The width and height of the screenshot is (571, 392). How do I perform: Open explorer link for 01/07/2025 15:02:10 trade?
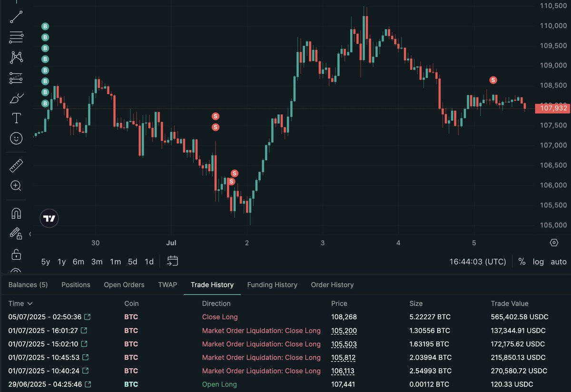tap(84, 343)
